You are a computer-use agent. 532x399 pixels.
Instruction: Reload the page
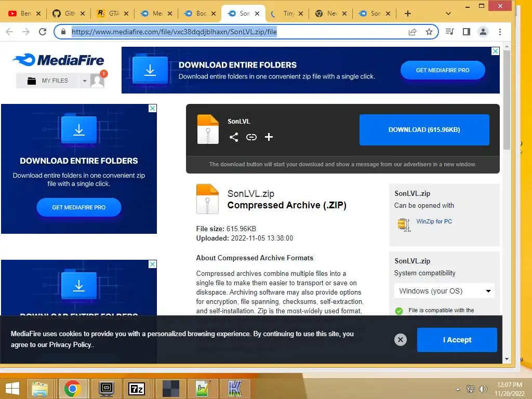point(43,32)
